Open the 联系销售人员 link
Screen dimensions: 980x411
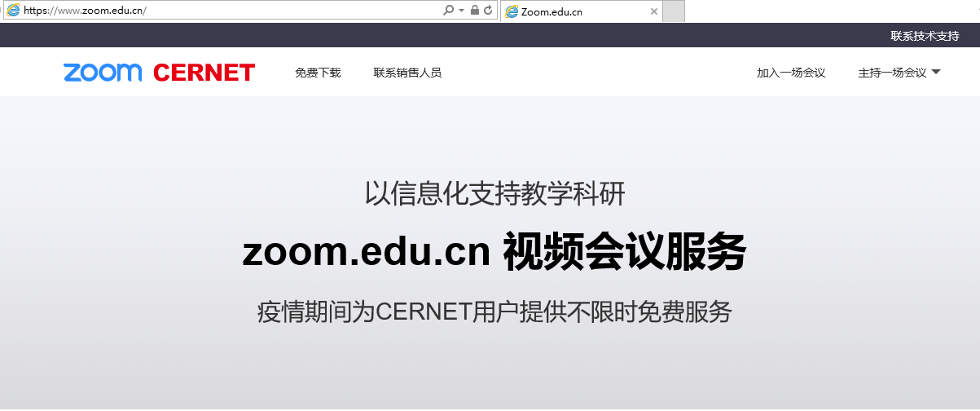click(x=407, y=73)
